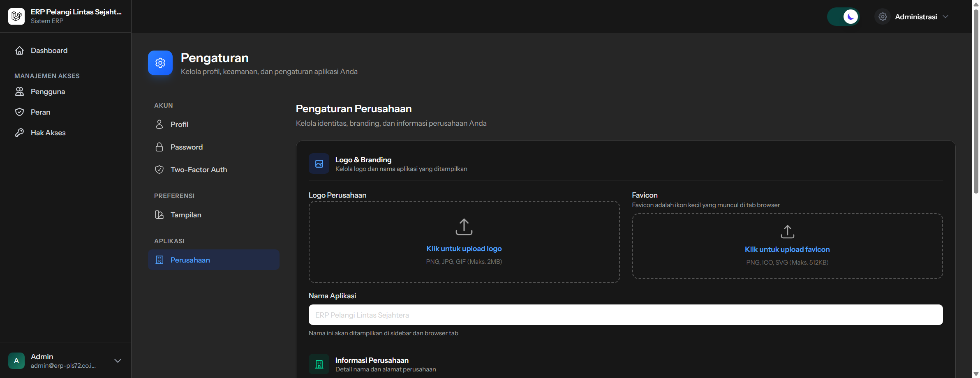Screen dimensions: 980x378
Task: Click the Hak Akses key icon
Action: pyautogui.click(x=19, y=133)
